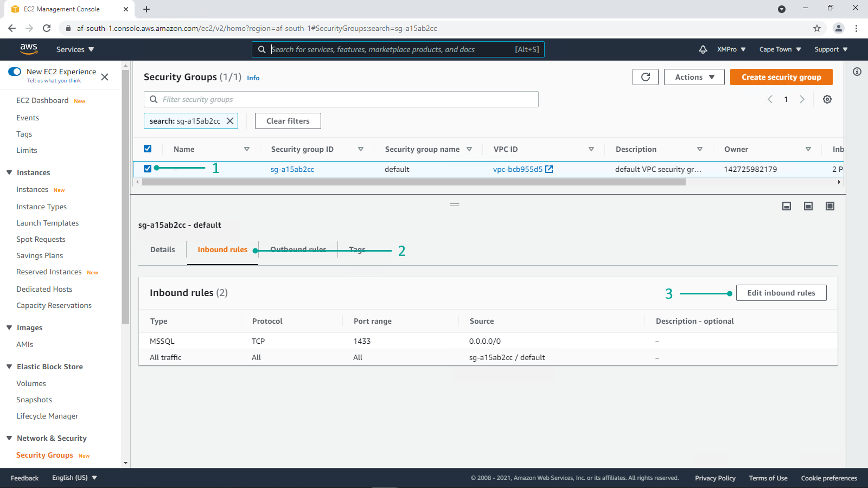Open Volumes in the sidebar

pyautogui.click(x=31, y=383)
